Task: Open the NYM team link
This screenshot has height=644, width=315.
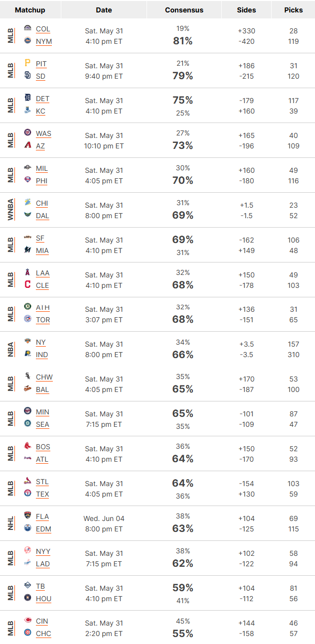Action: [x=44, y=41]
